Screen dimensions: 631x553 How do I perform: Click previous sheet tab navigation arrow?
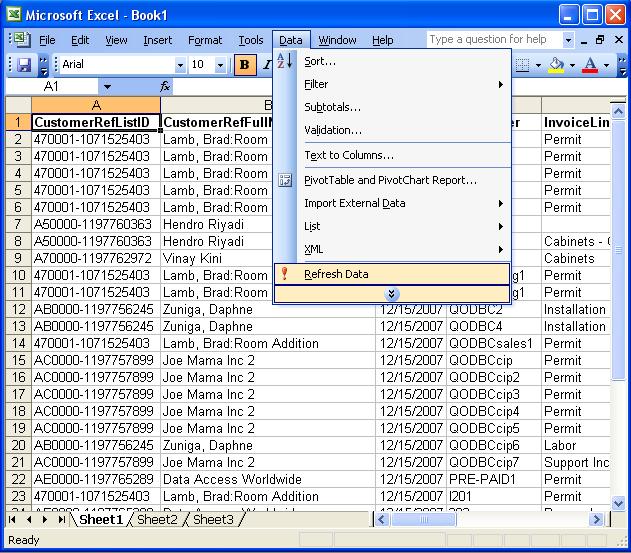29,520
